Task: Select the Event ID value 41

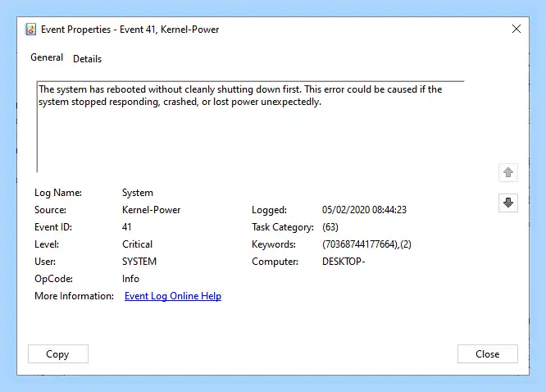Action: (127, 227)
